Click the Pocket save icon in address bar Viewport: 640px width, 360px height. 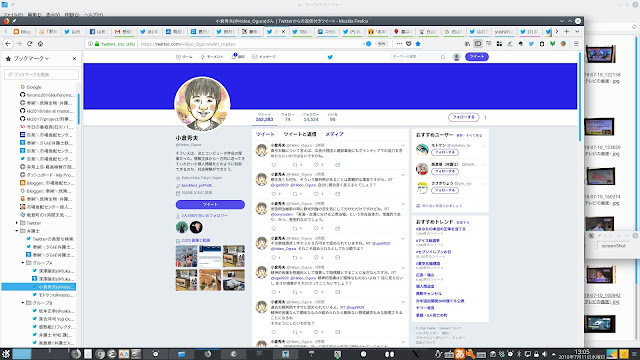point(409,44)
